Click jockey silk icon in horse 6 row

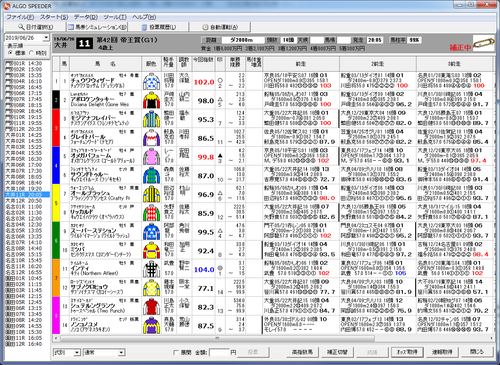pyautogui.click(x=151, y=175)
